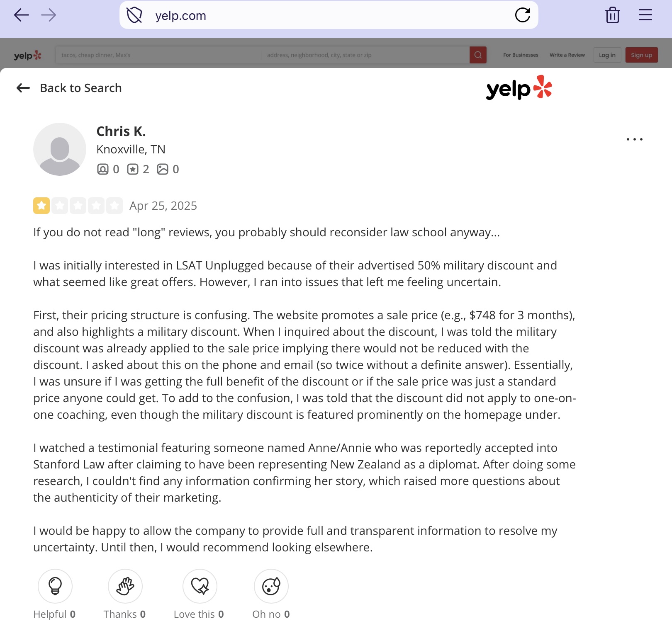
Task: React with the Oh no face icon
Action: pos(271,586)
